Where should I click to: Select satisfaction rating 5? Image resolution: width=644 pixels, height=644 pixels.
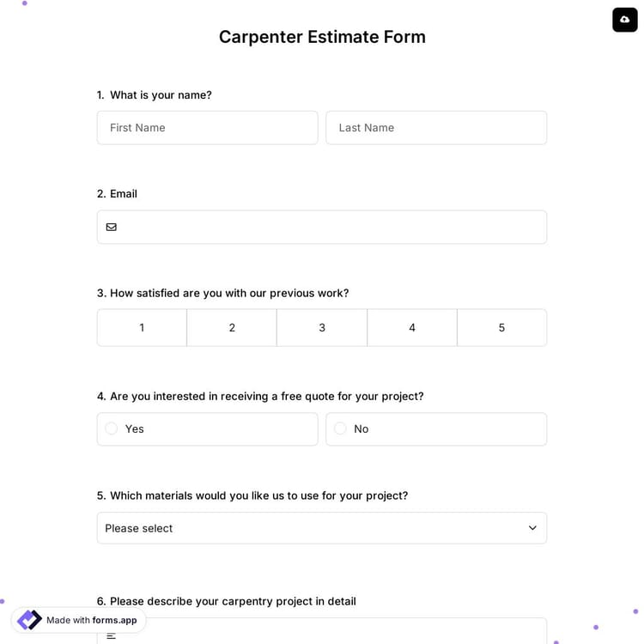[502, 328]
